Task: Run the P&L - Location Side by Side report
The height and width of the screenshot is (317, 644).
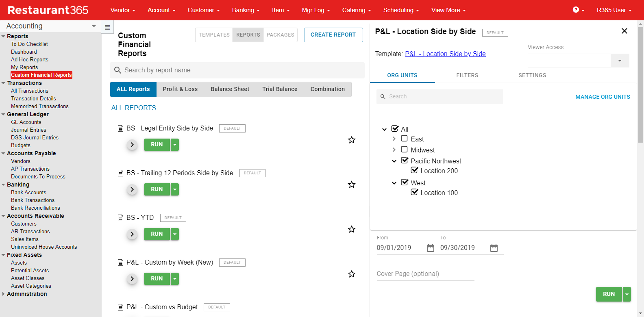Action: (x=609, y=294)
